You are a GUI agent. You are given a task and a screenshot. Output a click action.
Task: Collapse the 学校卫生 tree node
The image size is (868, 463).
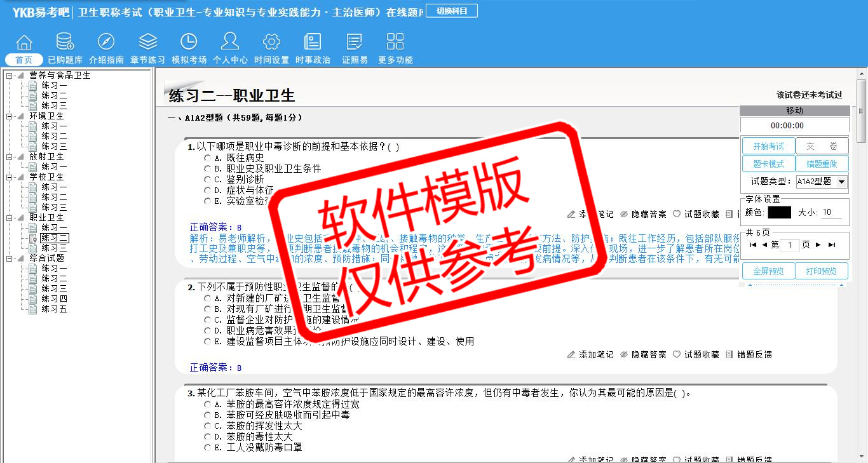pyautogui.click(x=10, y=177)
